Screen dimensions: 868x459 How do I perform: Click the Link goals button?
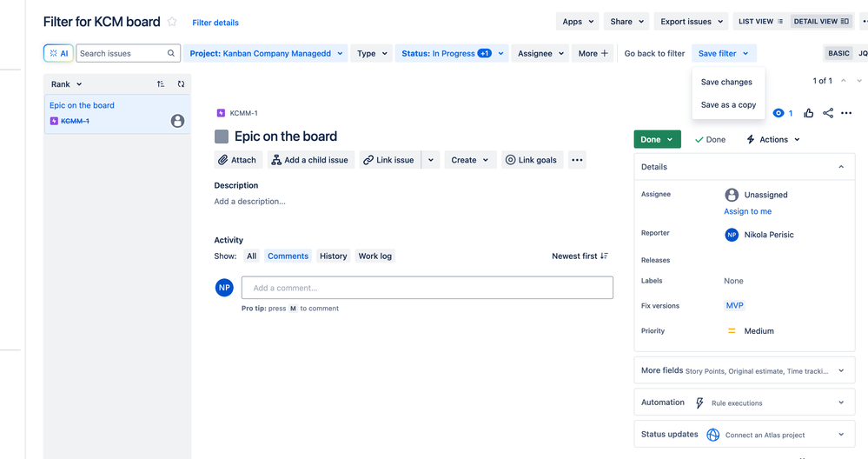[532, 160]
